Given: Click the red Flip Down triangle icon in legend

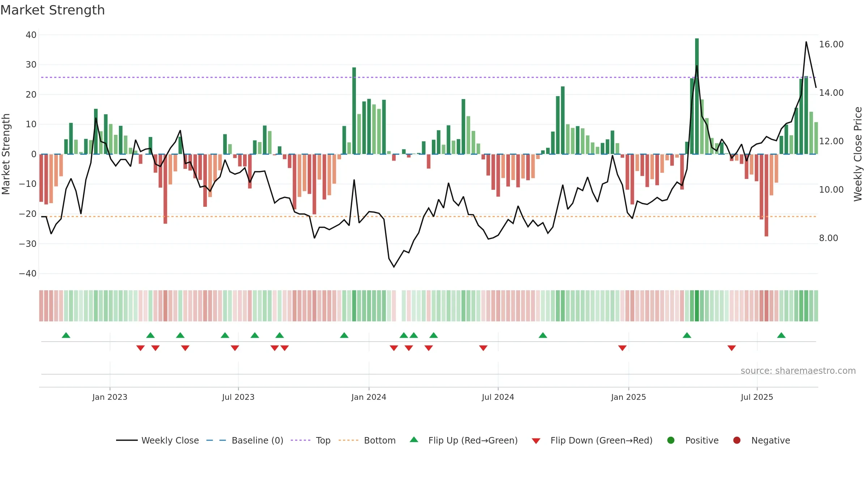Looking at the screenshot, I should pyautogui.click(x=536, y=441).
